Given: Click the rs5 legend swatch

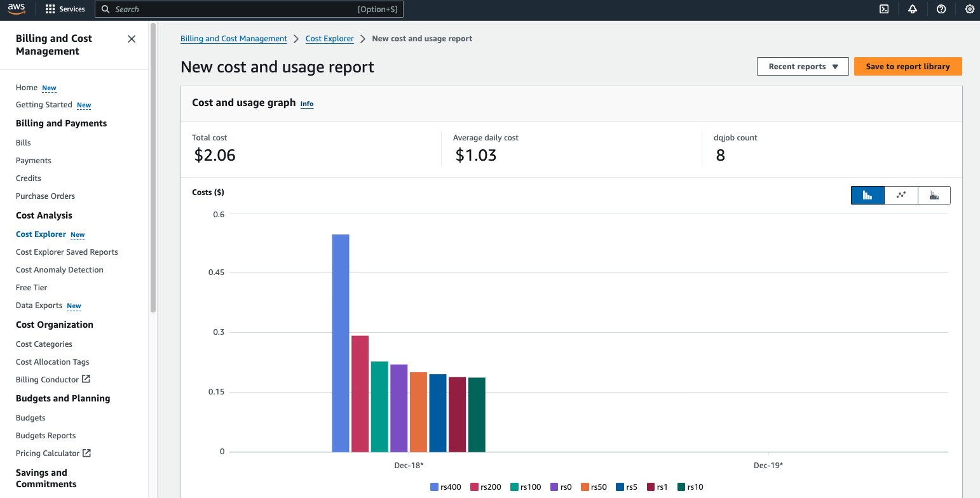Looking at the screenshot, I should tap(620, 487).
